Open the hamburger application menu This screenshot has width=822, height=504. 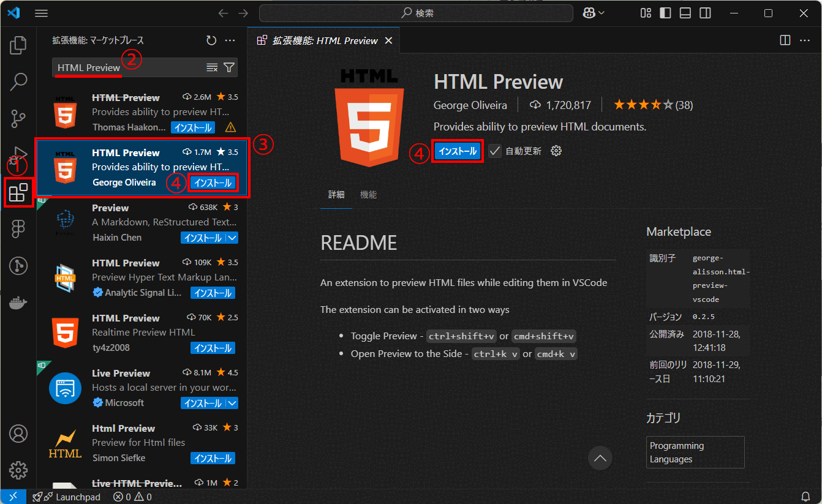pyautogui.click(x=42, y=13)
